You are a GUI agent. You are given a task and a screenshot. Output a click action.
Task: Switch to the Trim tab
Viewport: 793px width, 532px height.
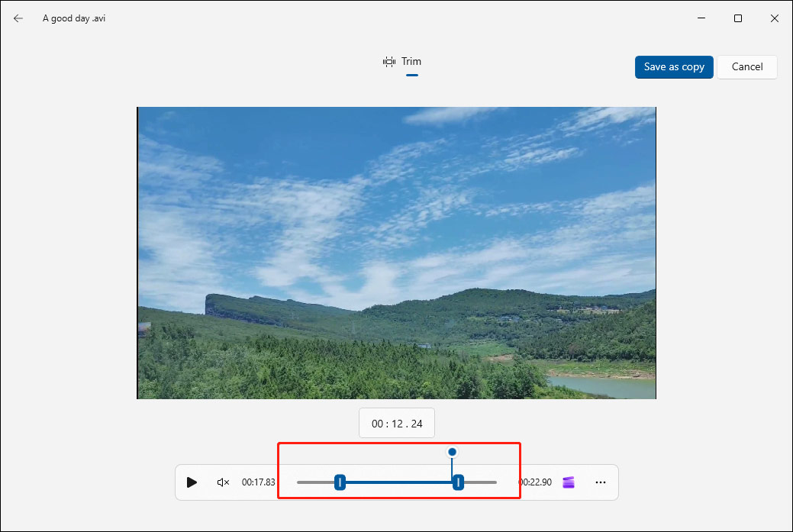point(411,61)
